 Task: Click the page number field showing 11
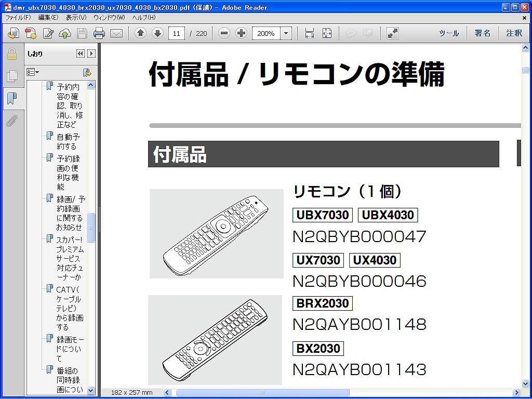(177, 33)
